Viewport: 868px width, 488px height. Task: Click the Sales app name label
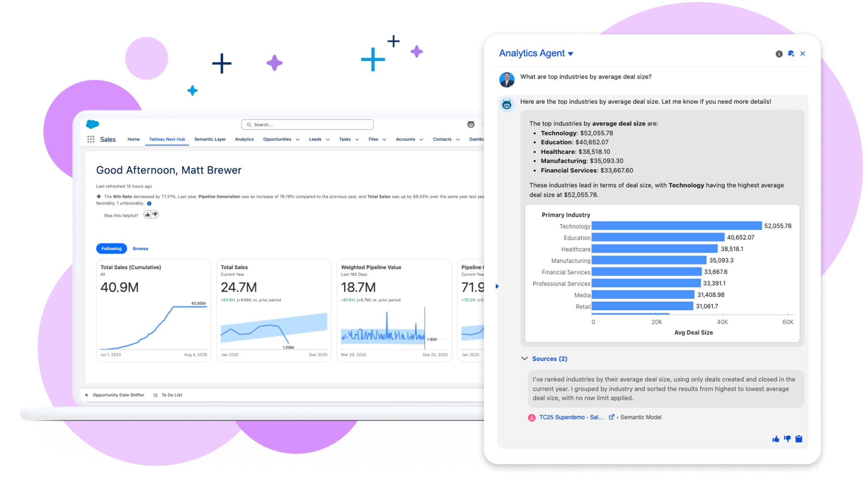tap(108, 139)
